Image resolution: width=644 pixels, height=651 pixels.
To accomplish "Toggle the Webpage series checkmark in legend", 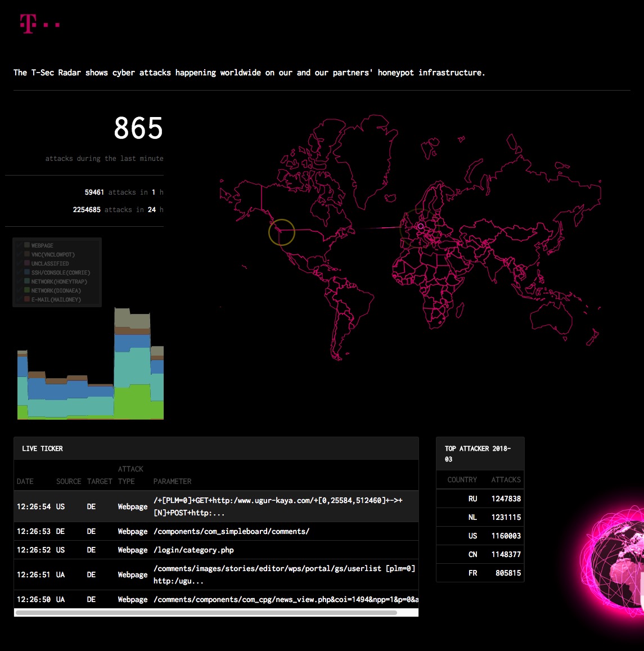I will [x=20, y=245].
